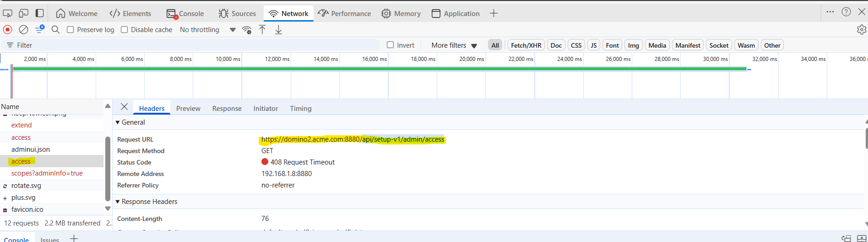This screenshot has width=868, height=242.
Task: Click the record network log button
Action: 8,30
